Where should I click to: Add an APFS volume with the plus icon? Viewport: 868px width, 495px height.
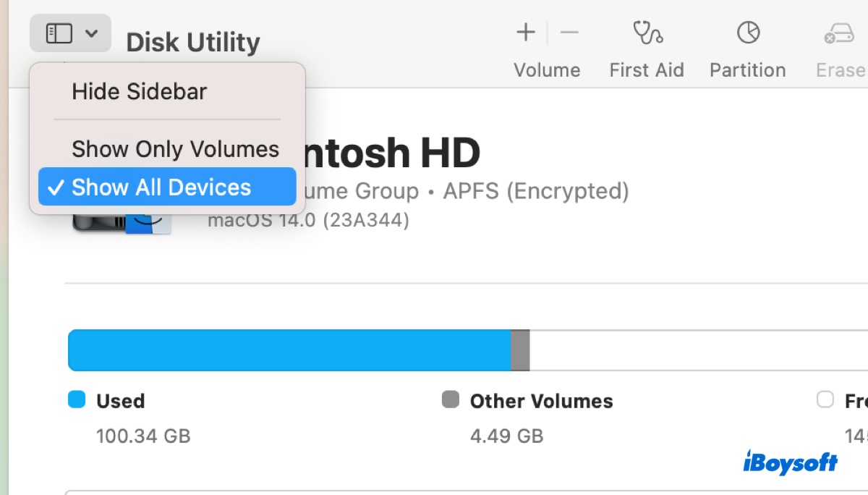(524, 33)
